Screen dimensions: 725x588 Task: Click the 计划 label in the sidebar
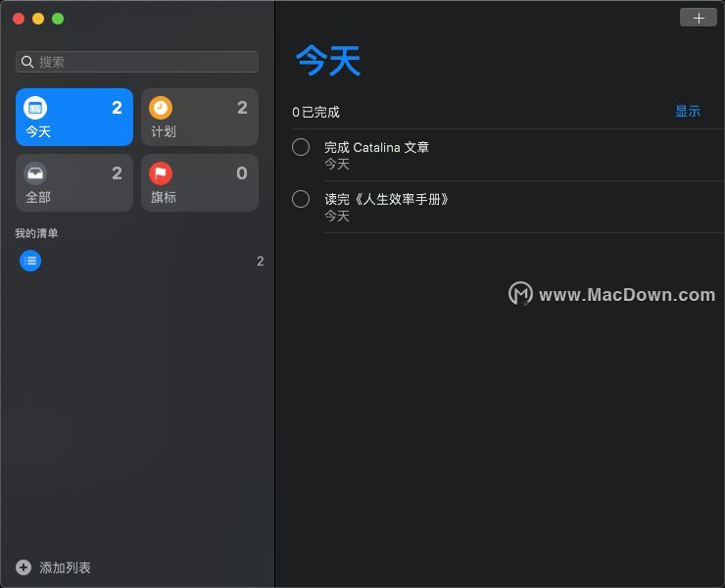[x=164, y=132]
